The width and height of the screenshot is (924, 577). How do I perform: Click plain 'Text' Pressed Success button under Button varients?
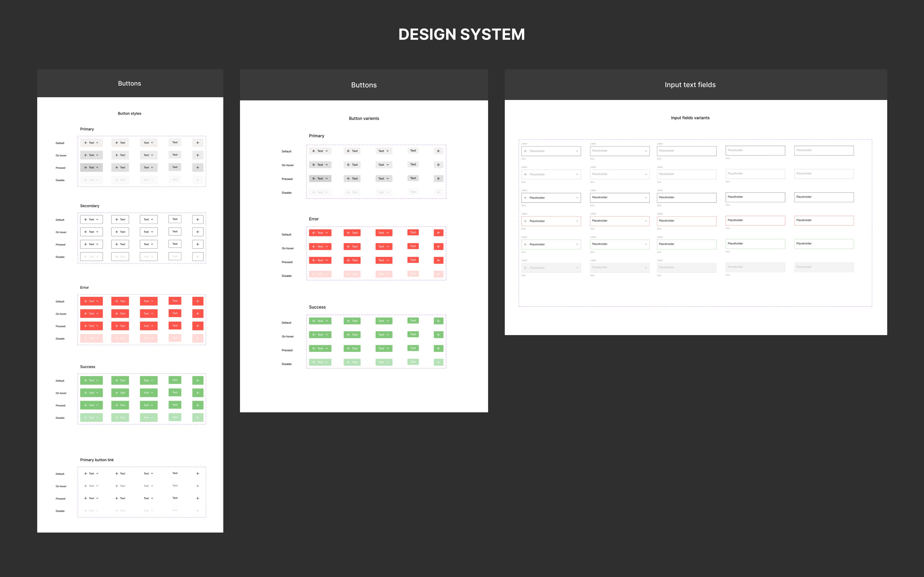[413, 348]
